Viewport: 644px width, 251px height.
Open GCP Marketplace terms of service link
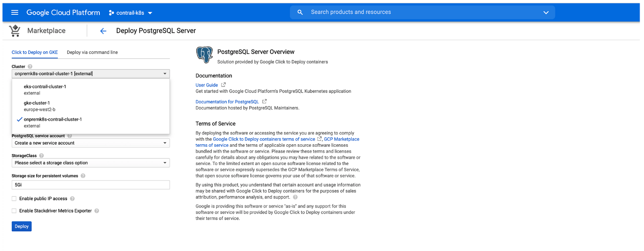(277, 142)
